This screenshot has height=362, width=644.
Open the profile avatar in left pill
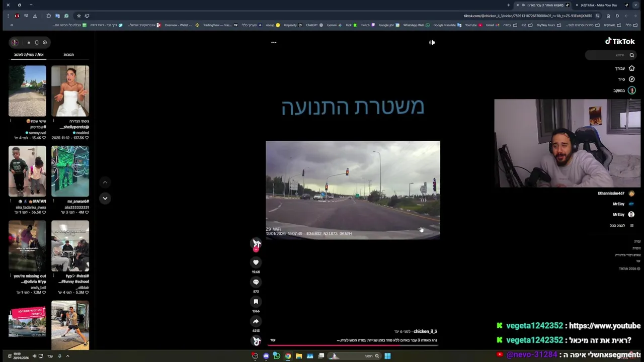pos(15,42)
